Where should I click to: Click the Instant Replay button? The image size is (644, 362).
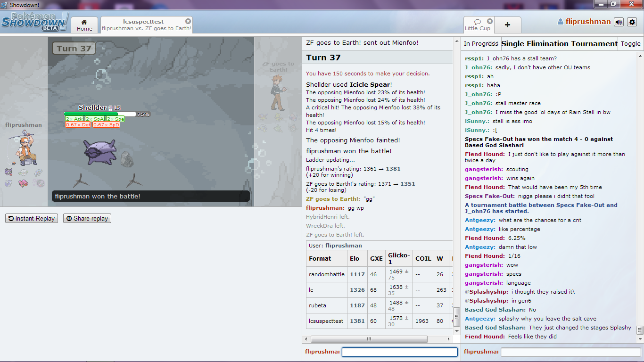(32, 218)
